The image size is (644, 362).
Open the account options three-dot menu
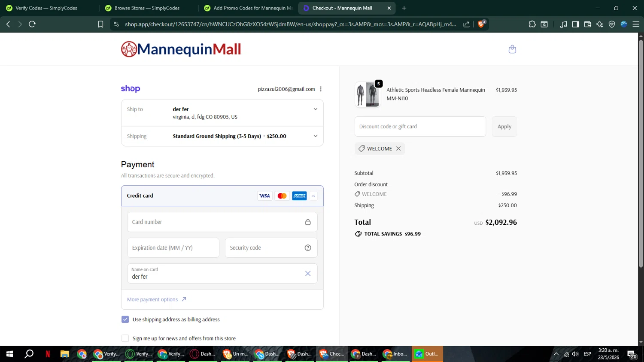321,89
